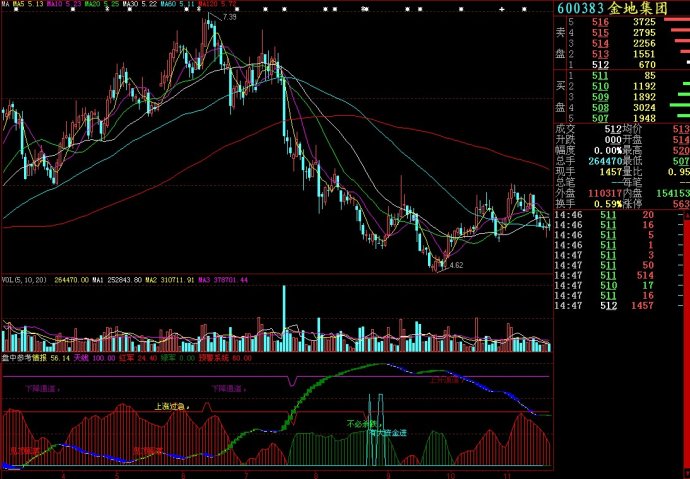
Task: Click buy level 5 price 507
Action: click(x=600, y=118)
